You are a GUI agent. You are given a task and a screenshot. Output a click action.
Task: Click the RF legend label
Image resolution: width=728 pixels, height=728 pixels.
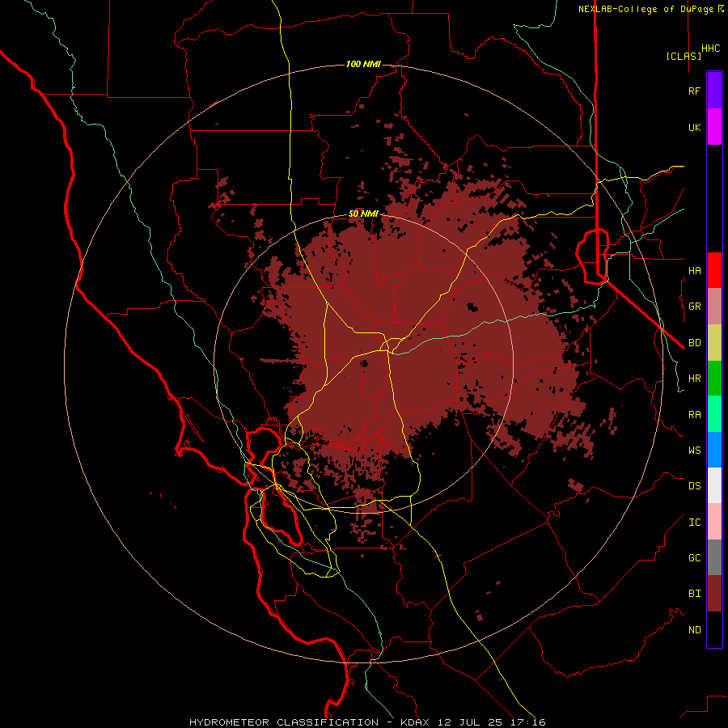pyautogui.click(x=694, y=91)
